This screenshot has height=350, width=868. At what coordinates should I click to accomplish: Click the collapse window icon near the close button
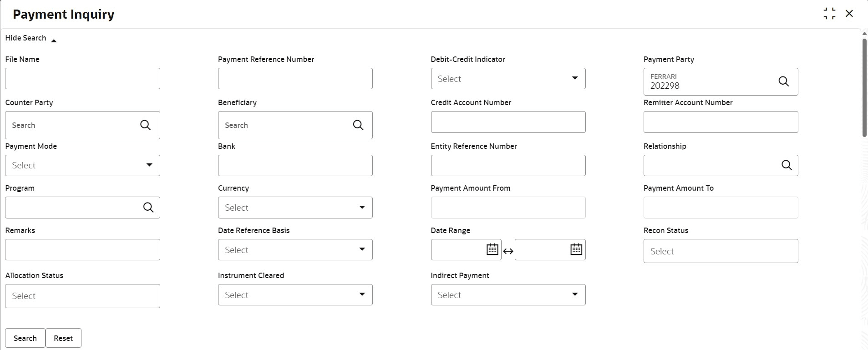[x=829, y=14]
